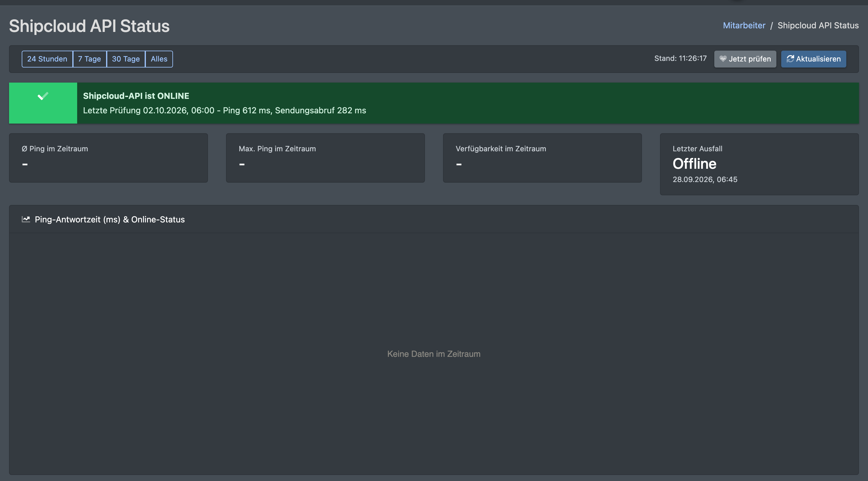Click the chart icon beside Ping-Antwortzeit
The height and width of the screenshot is (481, 868).
[26, 219]
